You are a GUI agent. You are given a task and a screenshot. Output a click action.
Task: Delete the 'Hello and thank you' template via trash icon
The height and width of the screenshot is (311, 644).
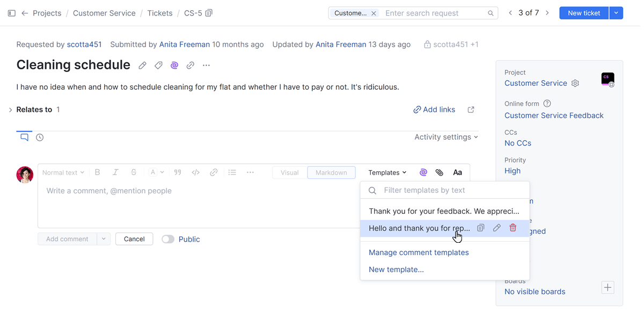(x=513, y=228)
